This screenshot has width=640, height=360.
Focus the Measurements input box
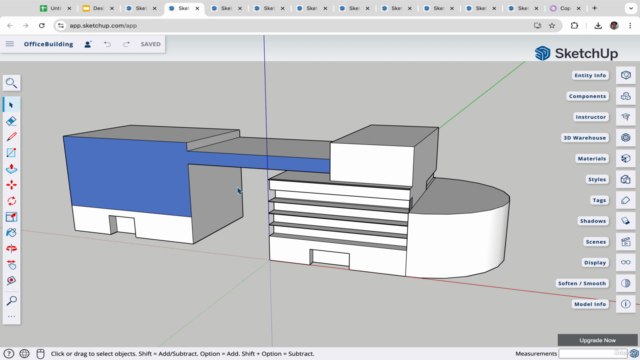coord(593,353)
